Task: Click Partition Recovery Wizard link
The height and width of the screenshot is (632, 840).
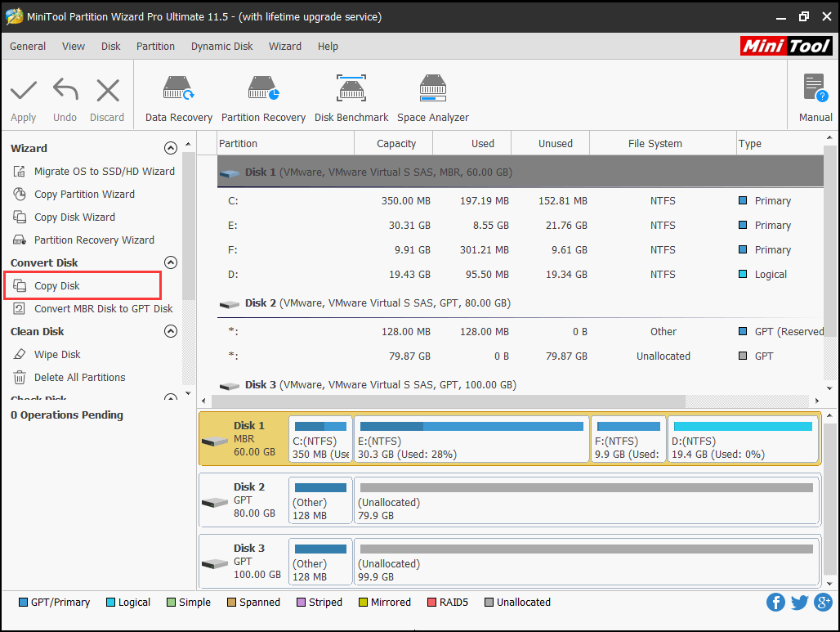Action: coord(94,240)
